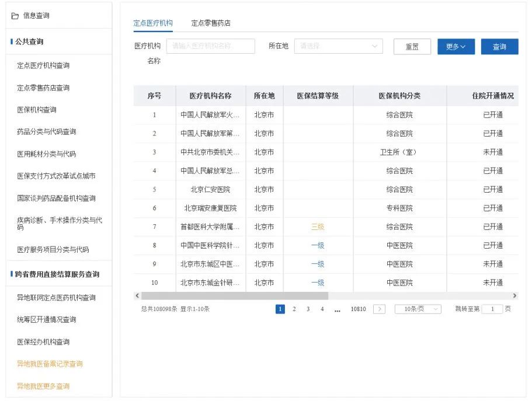The height and width of the screenshot is (401, 532).
Task: Open 统筹区开通情况查询 in sidebar
Action: (47, 320)
